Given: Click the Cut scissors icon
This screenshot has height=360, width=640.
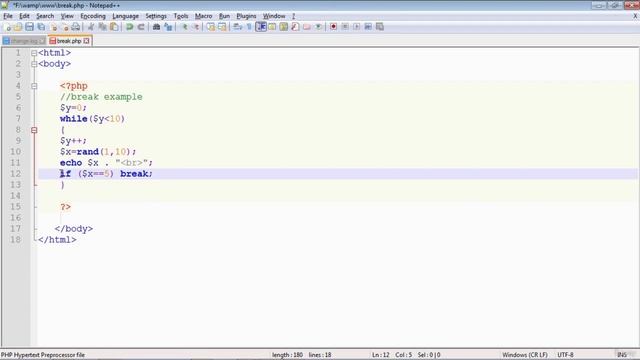Looking at the screenshot, I should 91,27.
